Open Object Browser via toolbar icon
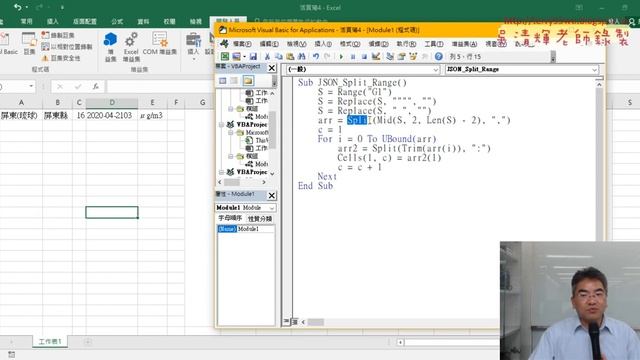 [413, 57]
